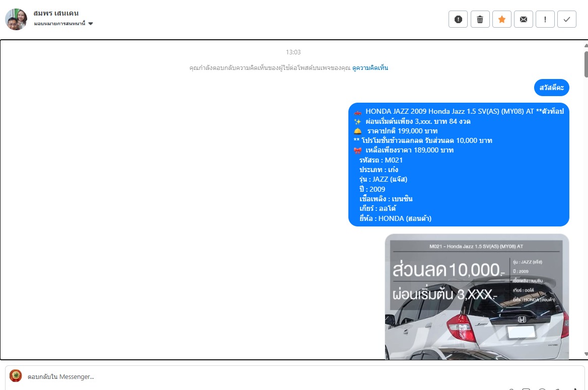Click ราคาปกติ 199,000 บาท line
The width and height of the screenshot is (588, 390).
coord(396,131)
